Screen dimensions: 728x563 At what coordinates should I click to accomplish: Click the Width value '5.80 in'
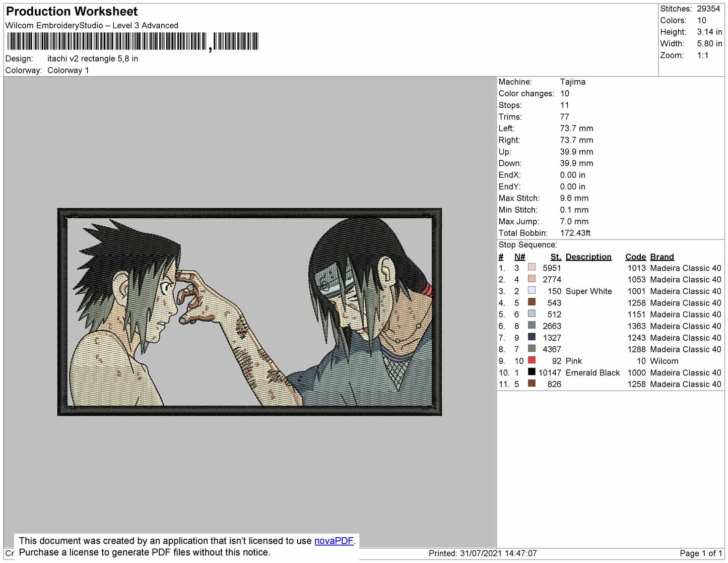pyautogui.click(x=709, y=44)
